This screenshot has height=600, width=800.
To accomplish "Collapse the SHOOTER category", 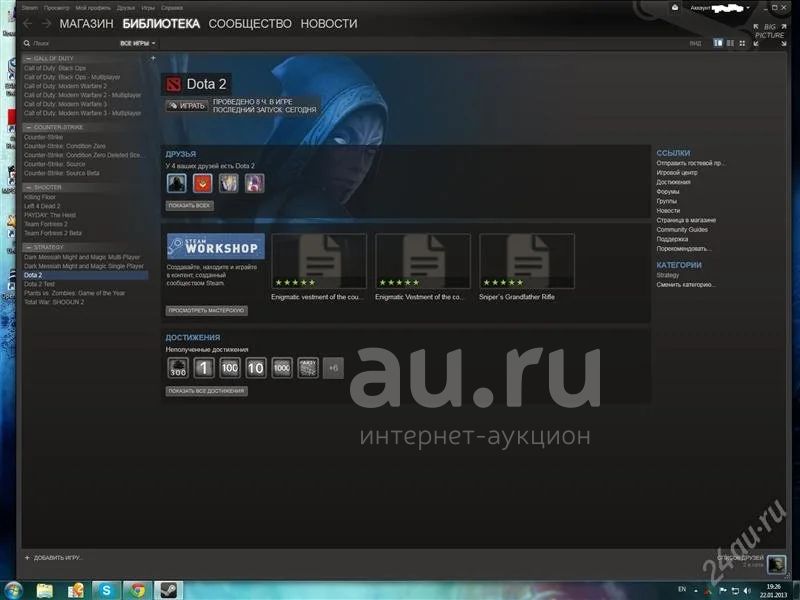I will 29,187.
